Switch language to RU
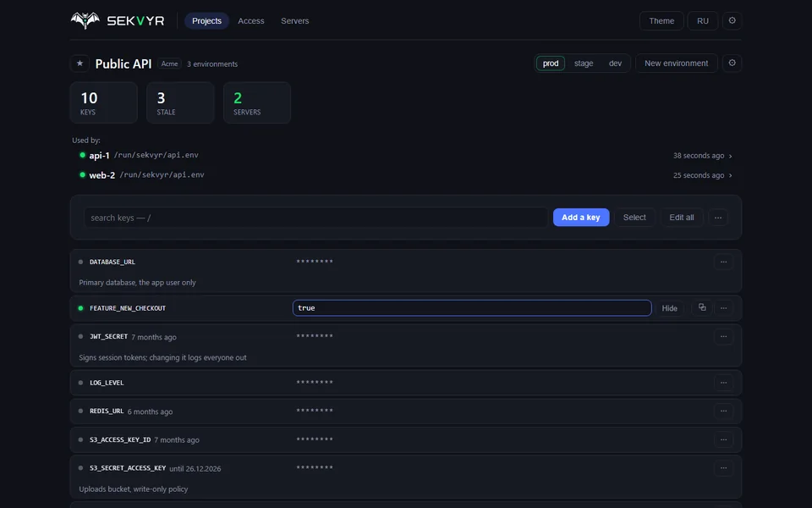Image resolution: width=812 pixels, height=508 pixels. pyautogui.click(x=702, y=20)
